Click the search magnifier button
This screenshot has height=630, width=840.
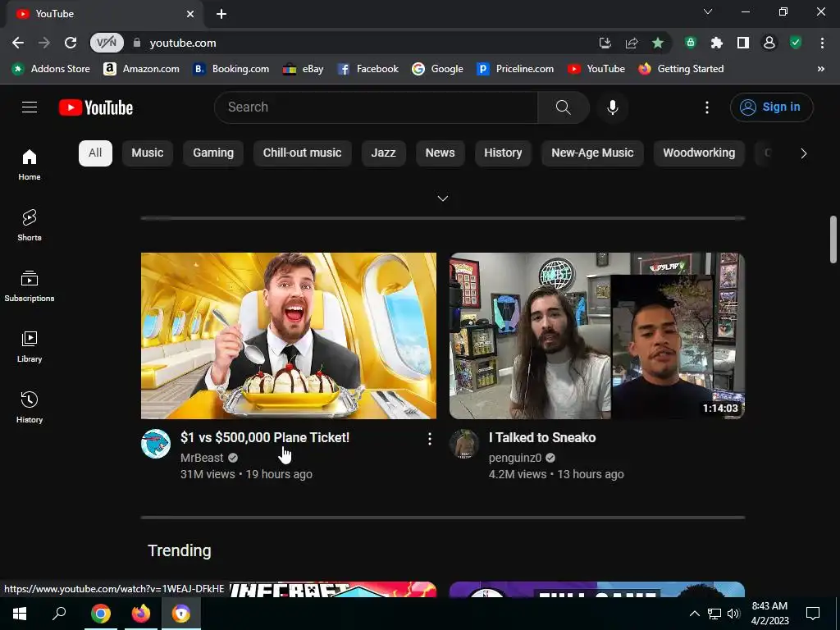[563, 107]
